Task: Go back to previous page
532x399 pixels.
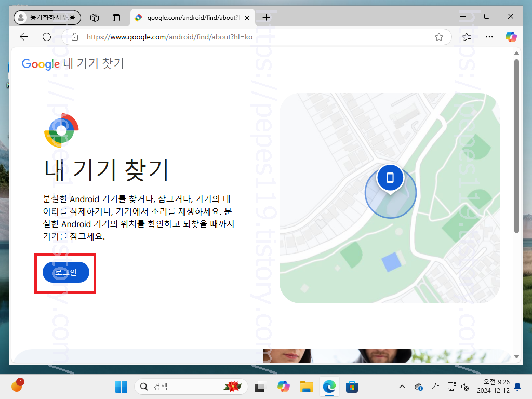Action: pos(24,37)
